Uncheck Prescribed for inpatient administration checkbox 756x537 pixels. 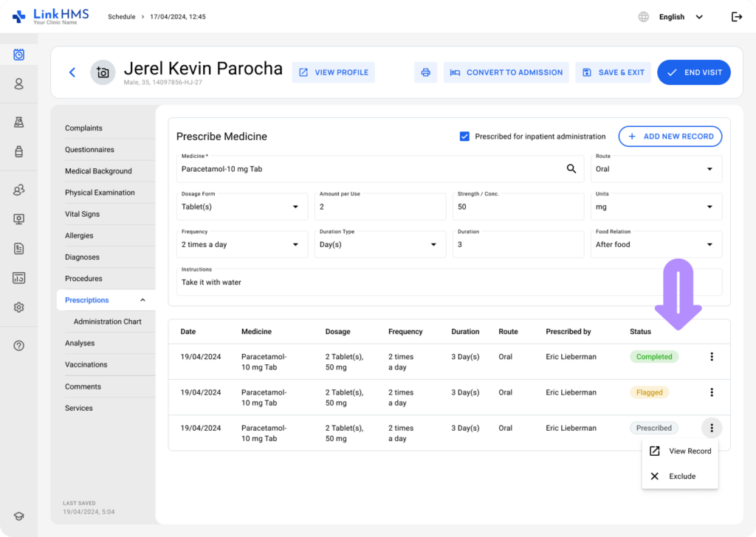tap(464, 136)
